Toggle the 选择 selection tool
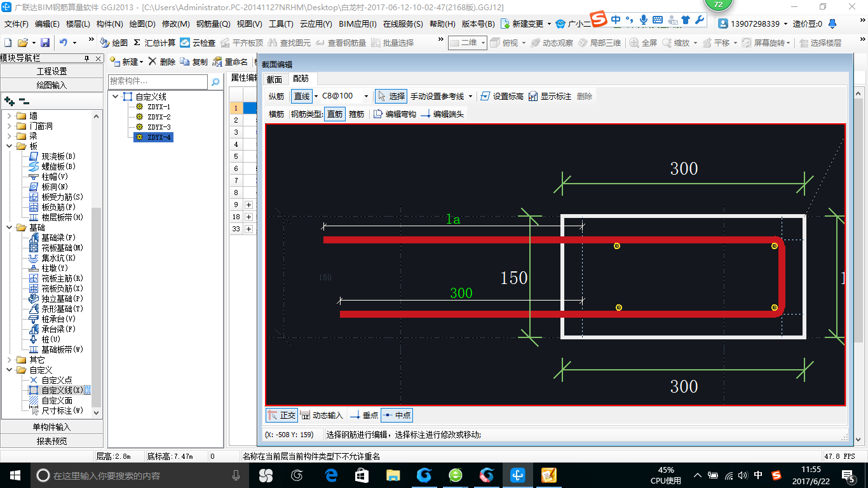This screenshot has width=868, height=488. click(391, 96)
